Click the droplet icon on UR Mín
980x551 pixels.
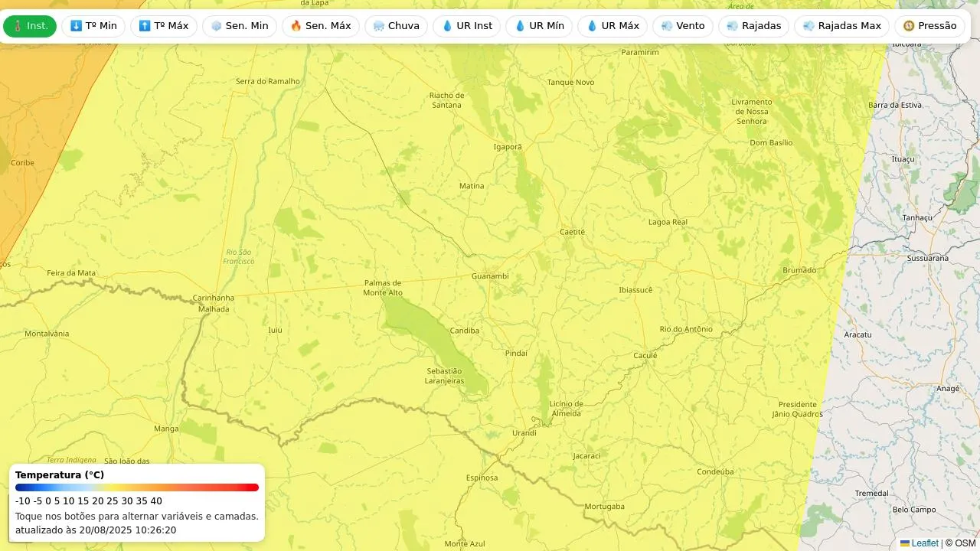[520, 26]
